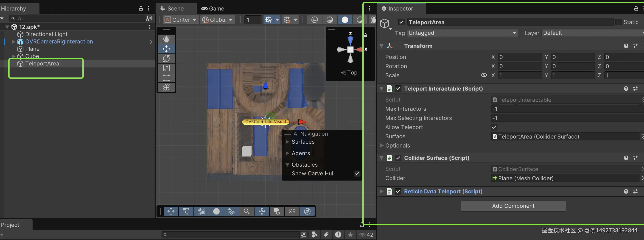
Task: Open Teleport Interactable help icon
Action: click(626, 89)
